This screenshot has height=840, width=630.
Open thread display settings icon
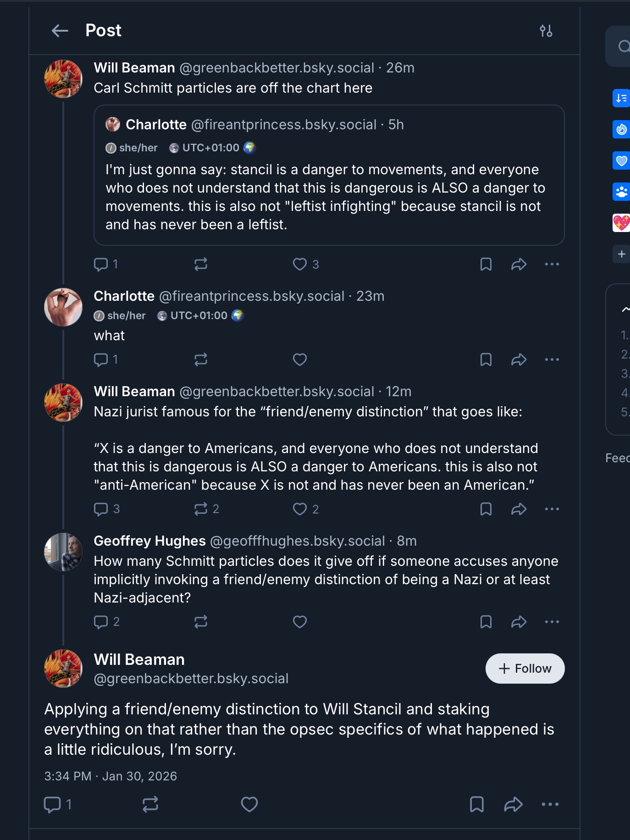click(546, 31)
